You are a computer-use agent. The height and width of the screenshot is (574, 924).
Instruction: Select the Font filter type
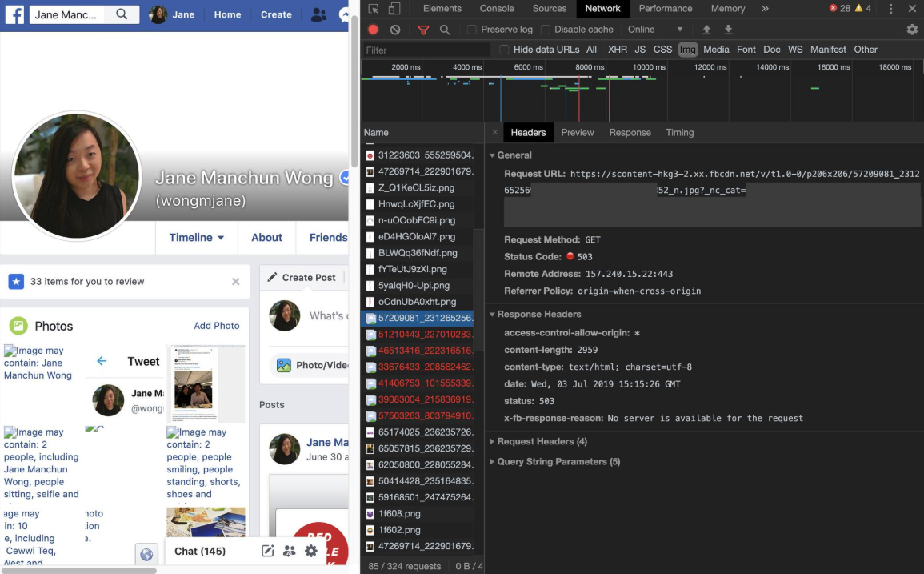click(746, 50)
